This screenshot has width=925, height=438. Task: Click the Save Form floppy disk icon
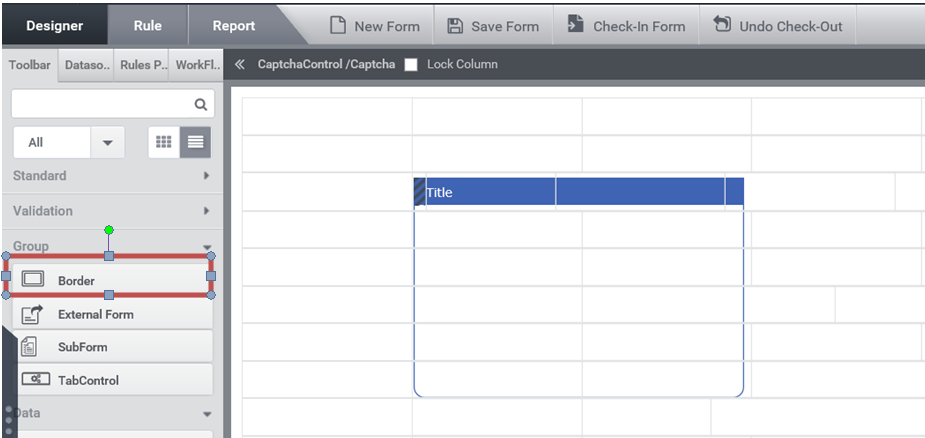coord(455,26)
